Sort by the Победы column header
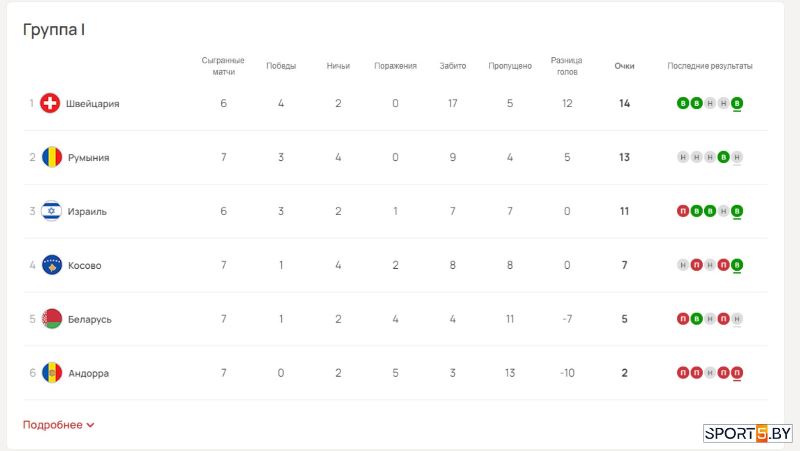The width and height of the screenshot is (800, 451). click(x=281, y=66)
